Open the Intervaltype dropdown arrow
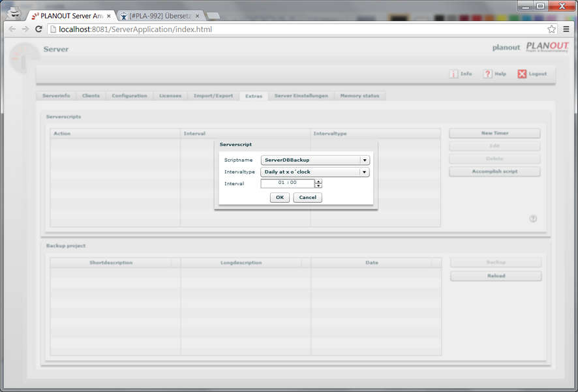 pyautogui.click(x=364, y=172)
